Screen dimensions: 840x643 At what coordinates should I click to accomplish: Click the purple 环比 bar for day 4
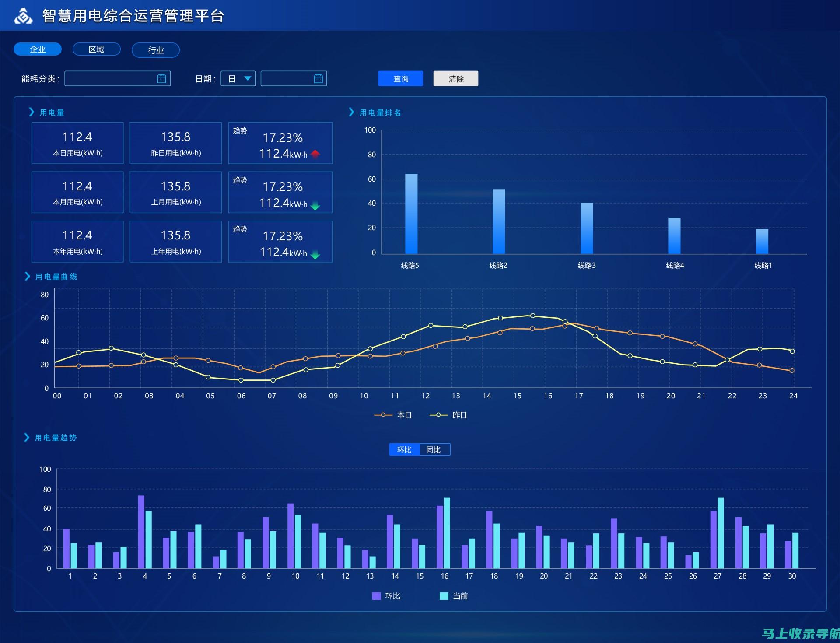(x=141, y=532)
